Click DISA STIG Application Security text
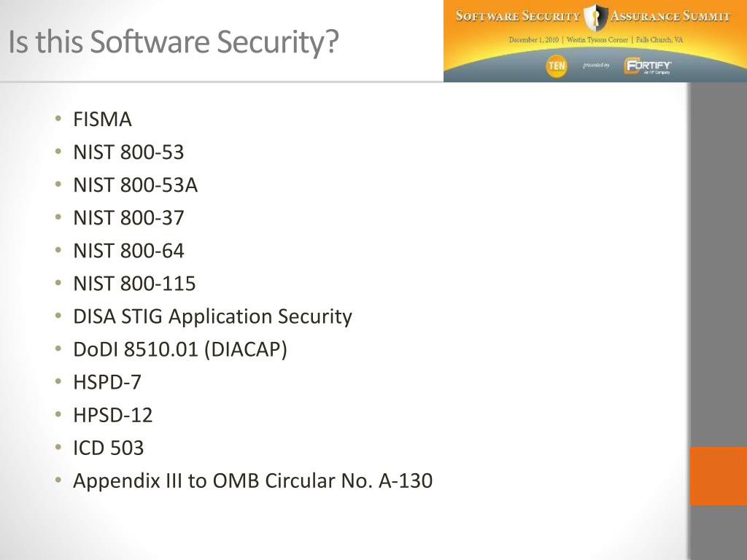This screenshot has width=747, height=560. pos(212,317)
